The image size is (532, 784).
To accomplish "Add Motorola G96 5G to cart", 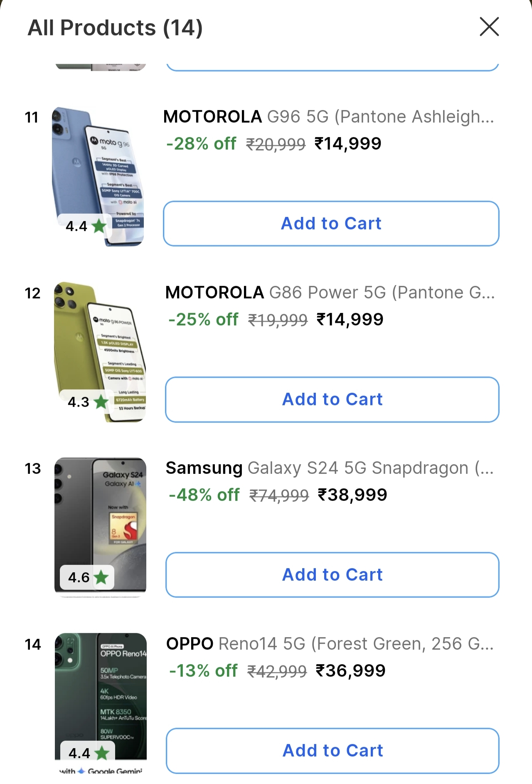I will pos(331,224).
